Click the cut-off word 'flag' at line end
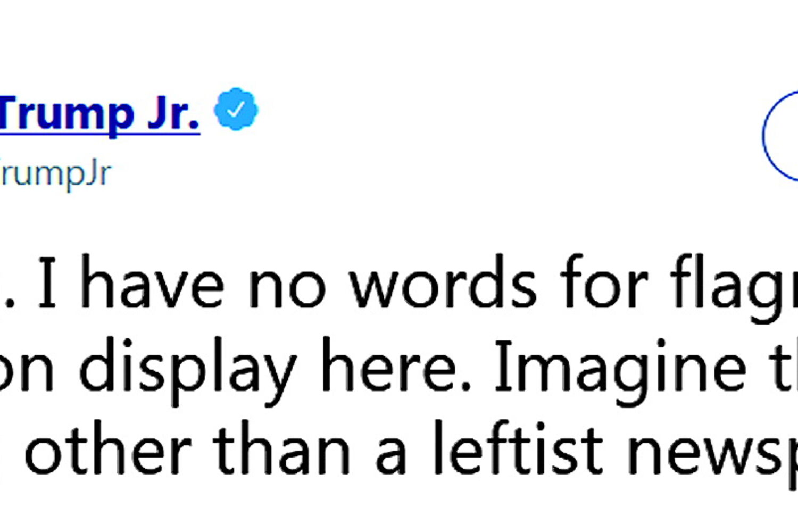This screenshot has height=532, width=798. [734, 288]
